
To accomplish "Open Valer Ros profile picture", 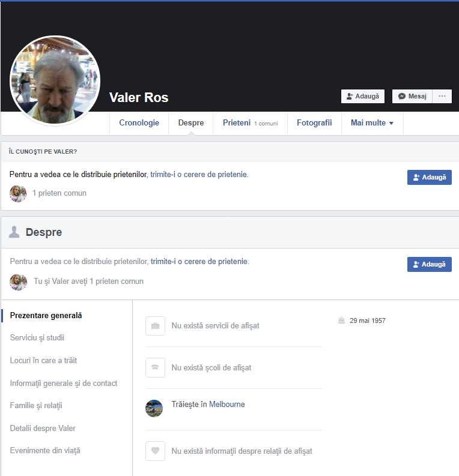I will pos(55,81).
